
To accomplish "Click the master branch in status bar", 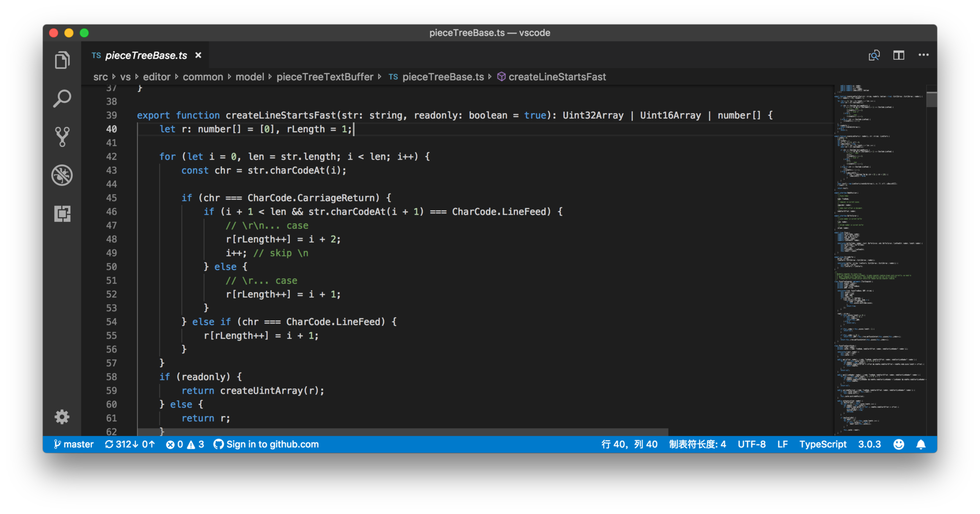I will 74,445.
